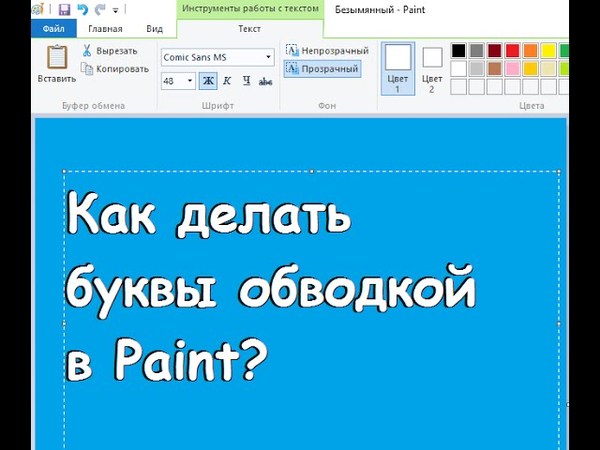Select Прозрачный background option
600x450 pixels.
click(322, 69)
